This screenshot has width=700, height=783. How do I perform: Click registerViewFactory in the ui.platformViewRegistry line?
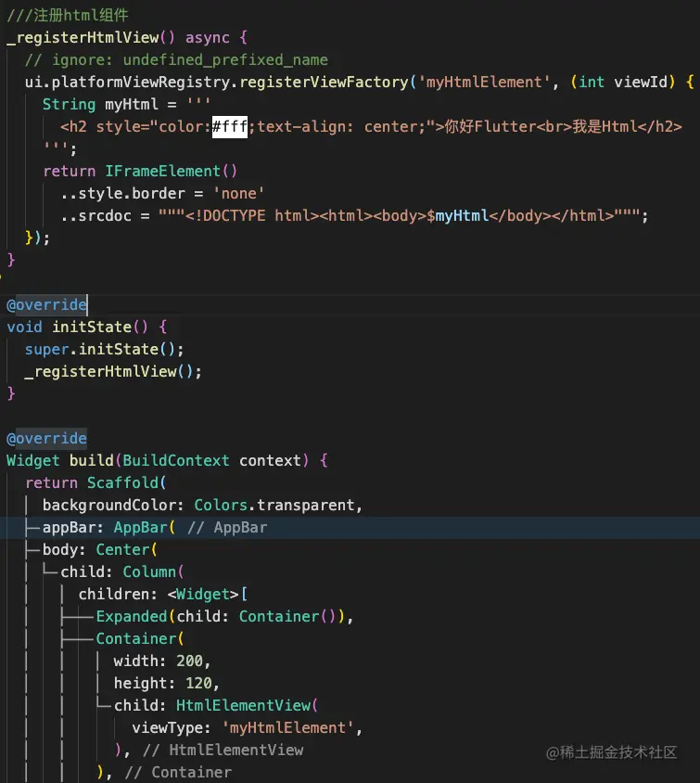coord(324,82)
